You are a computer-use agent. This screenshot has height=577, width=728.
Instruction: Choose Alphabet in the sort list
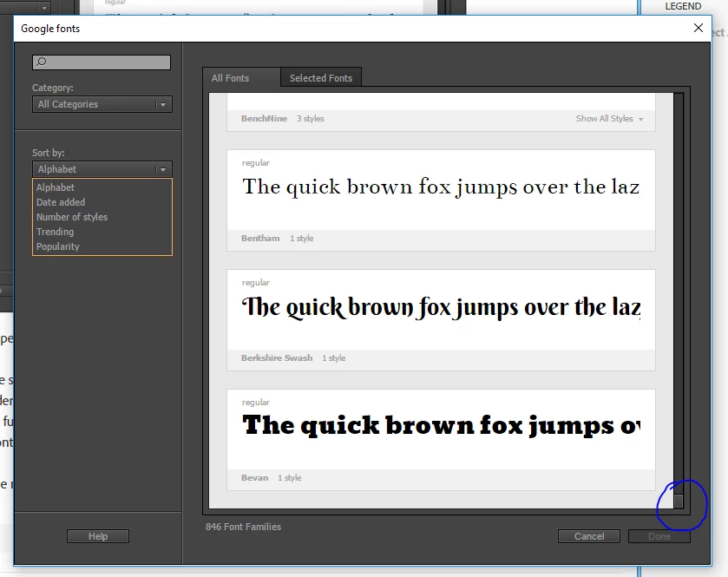click(x=56, y=187)
